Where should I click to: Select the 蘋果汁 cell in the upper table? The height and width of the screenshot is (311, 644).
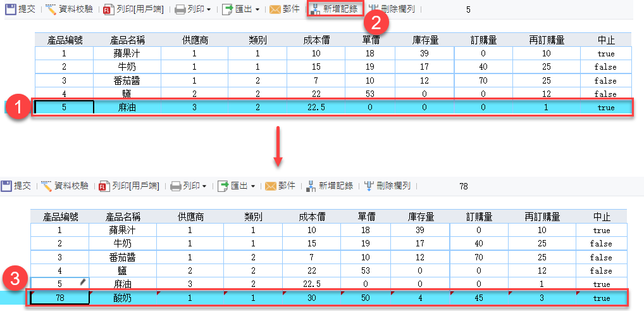[x=127, y=53]
